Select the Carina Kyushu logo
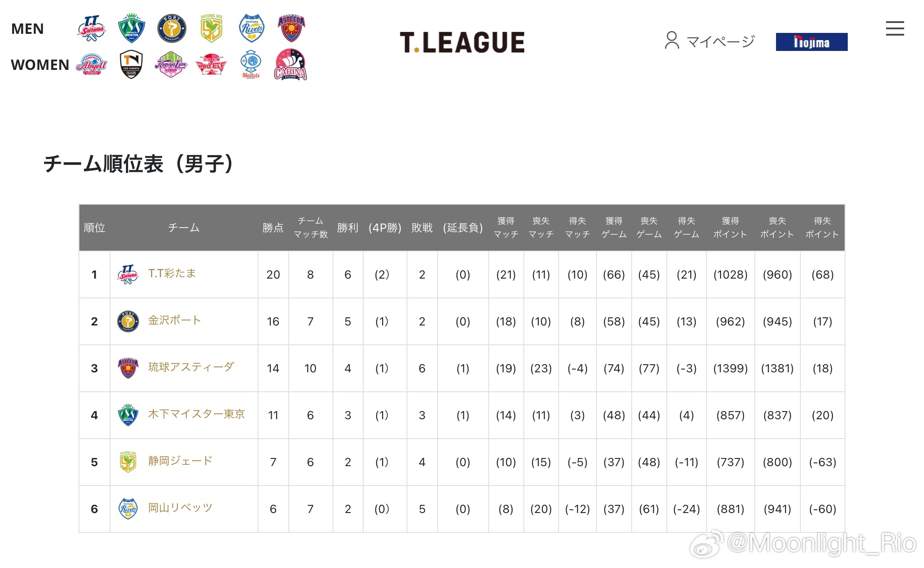The image size is (924, 568). click(x=291, y=64)
